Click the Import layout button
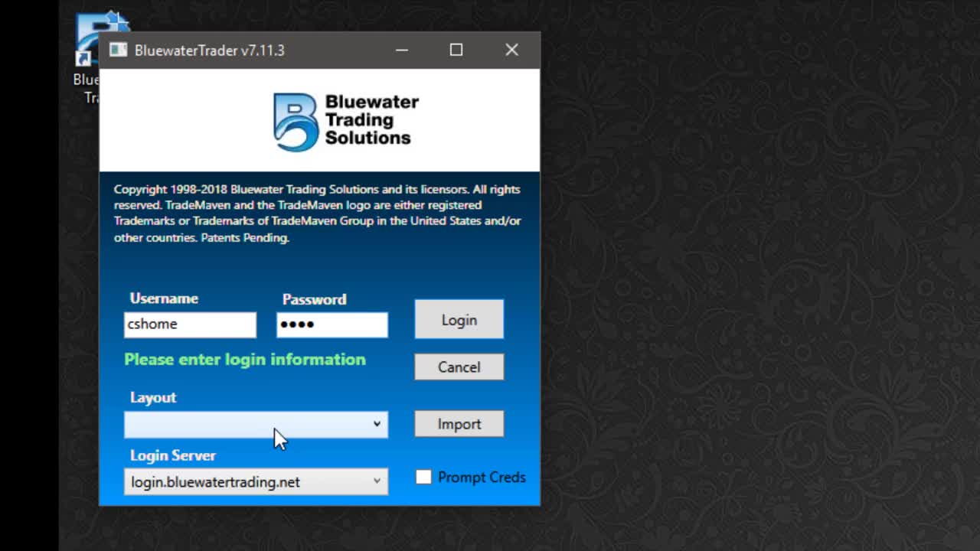 click(459, 424)
